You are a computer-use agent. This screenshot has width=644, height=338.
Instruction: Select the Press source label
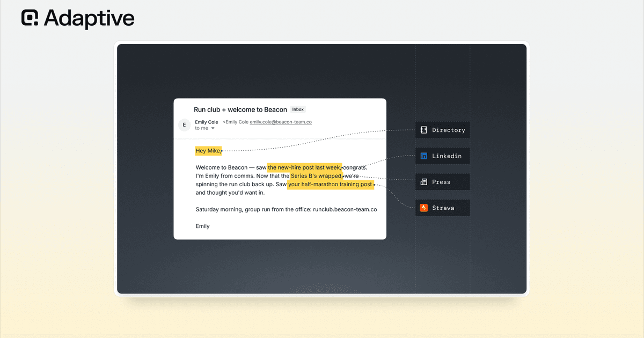tap(443, 182)
